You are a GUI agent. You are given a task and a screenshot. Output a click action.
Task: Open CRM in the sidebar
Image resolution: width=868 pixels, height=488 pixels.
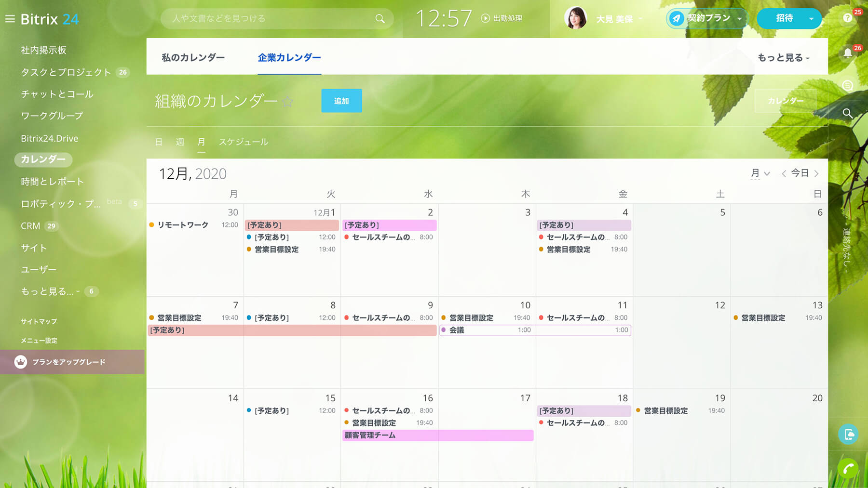pos(30,226)
